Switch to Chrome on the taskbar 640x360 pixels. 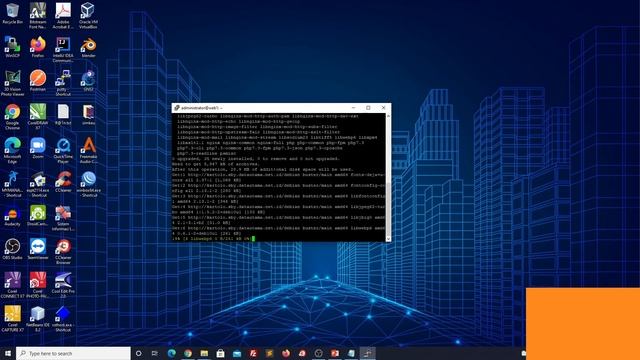(188, 353)
